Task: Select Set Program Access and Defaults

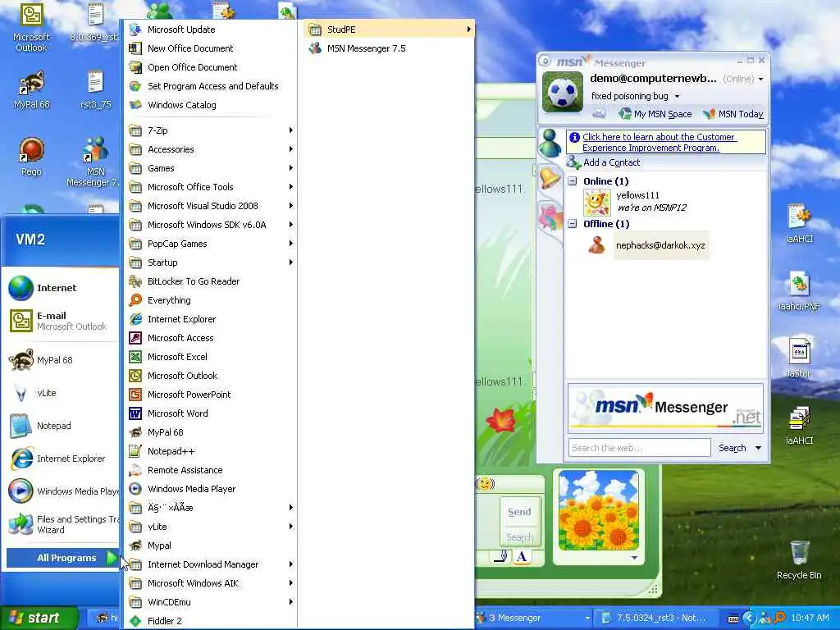Action: pos(210,86)
